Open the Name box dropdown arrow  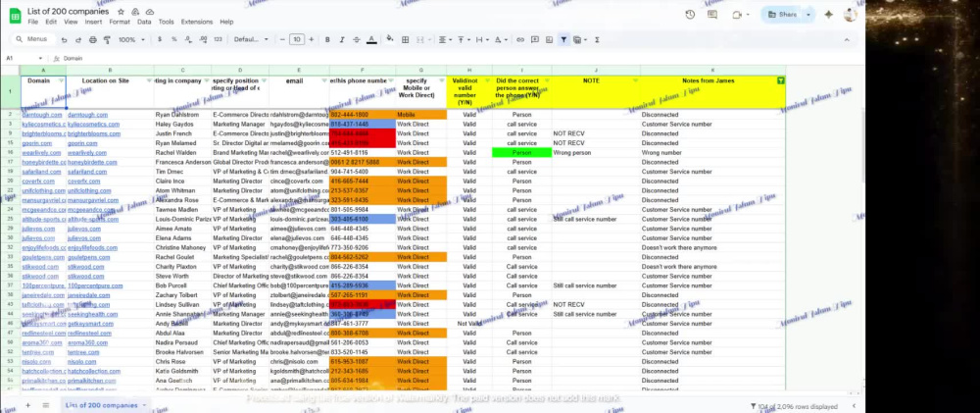40,58
